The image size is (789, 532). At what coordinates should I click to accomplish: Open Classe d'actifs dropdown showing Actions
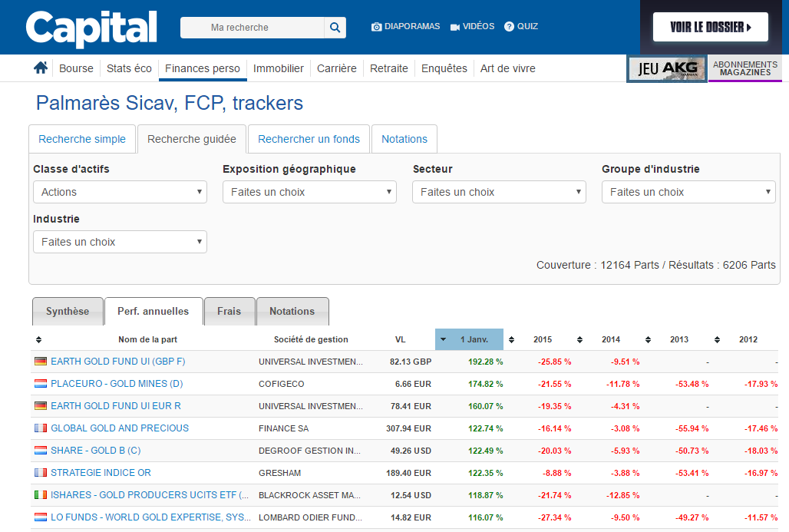pos(120,192)
